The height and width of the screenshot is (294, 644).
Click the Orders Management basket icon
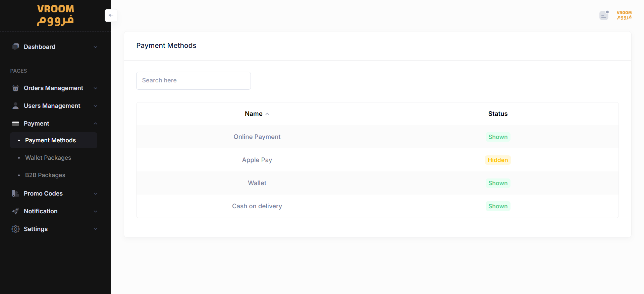[x=15, y=88]
